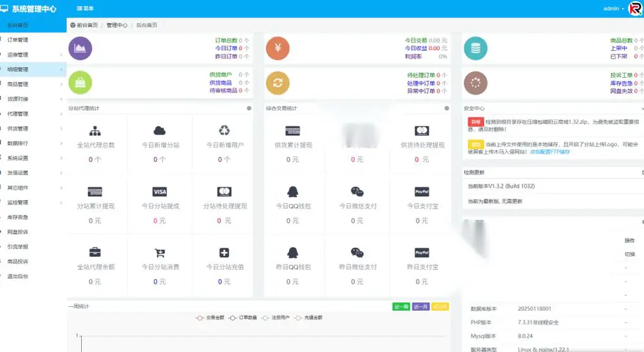Click the monitor icon beside 系统管理中心

(4, 8)
